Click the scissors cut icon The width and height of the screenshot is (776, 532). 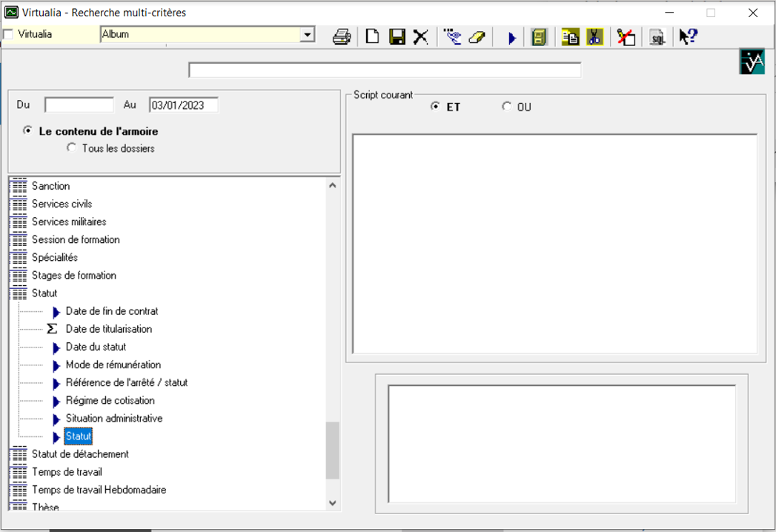pos(594,37)
